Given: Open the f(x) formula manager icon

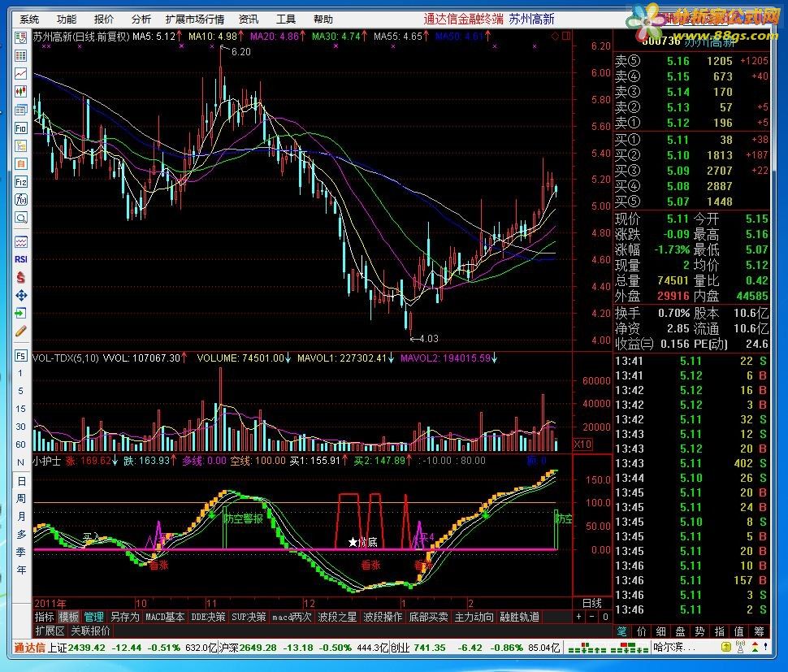Looking at the screenshot, I should pyautogui.click(x=20, y=200).
